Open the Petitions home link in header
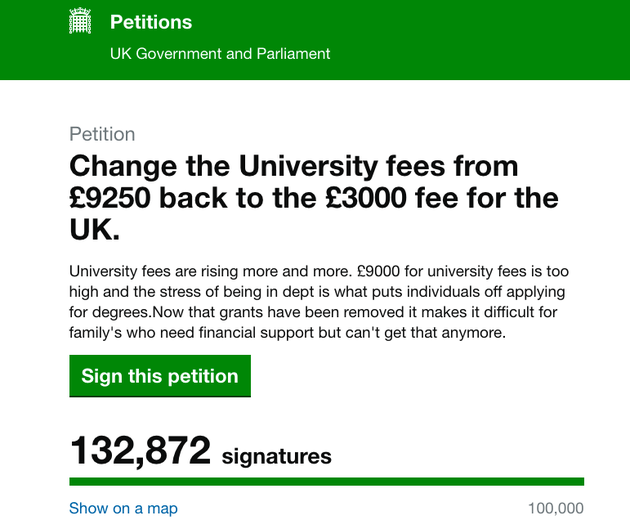Screen dimensions: 630x529 [x=151, y=22]
